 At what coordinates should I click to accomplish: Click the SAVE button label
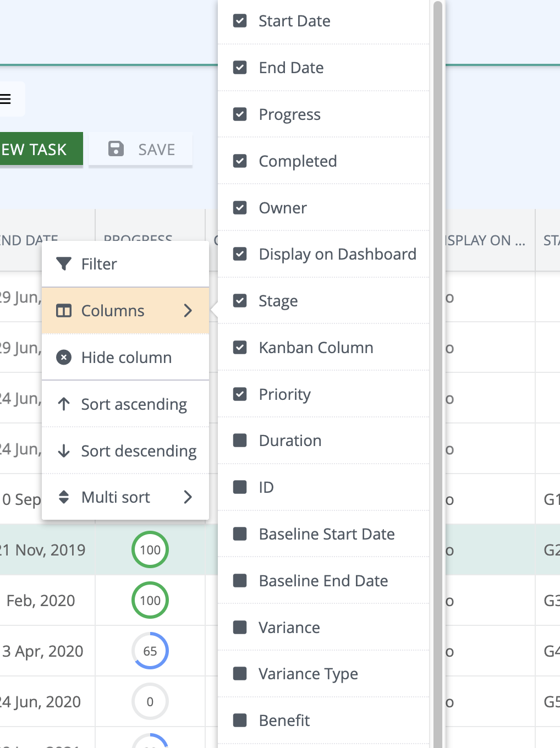click(x=157, y=150)
